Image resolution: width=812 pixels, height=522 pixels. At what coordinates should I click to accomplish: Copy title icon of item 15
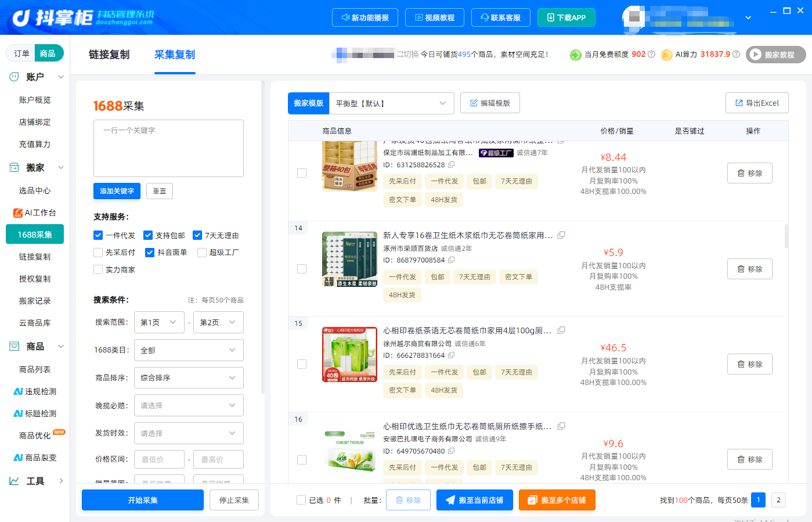[x=561, y=330]
